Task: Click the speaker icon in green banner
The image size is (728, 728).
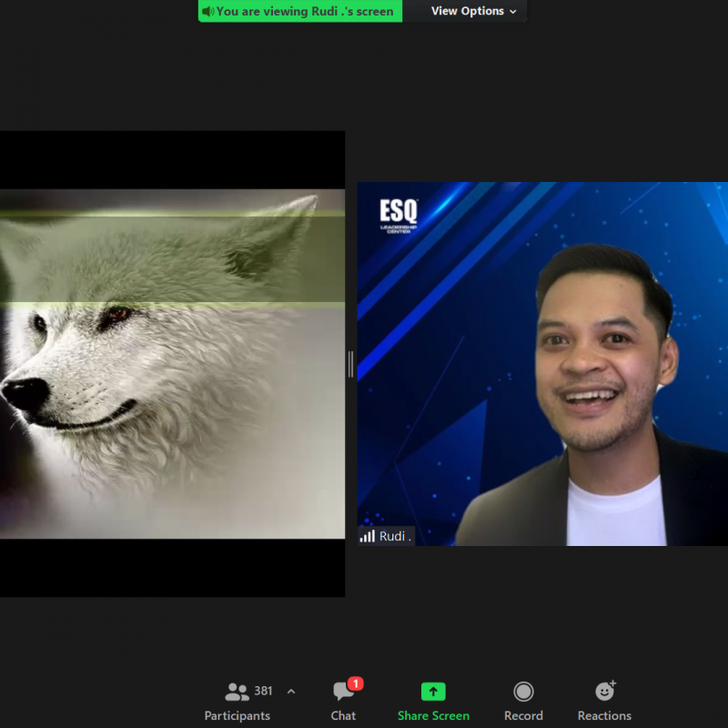Action: [207, 11]
